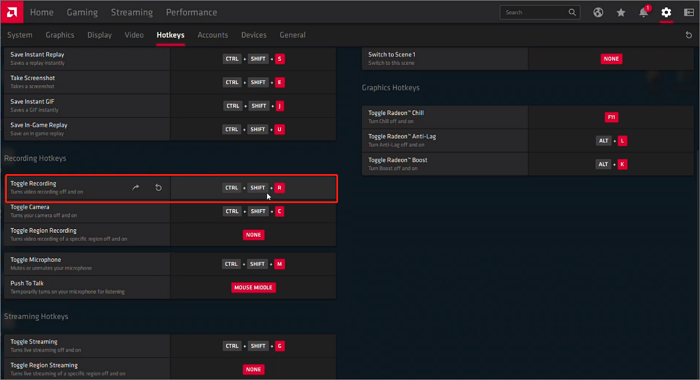Open the web browser globe icon
700x380 pixels.
(598, 13)
